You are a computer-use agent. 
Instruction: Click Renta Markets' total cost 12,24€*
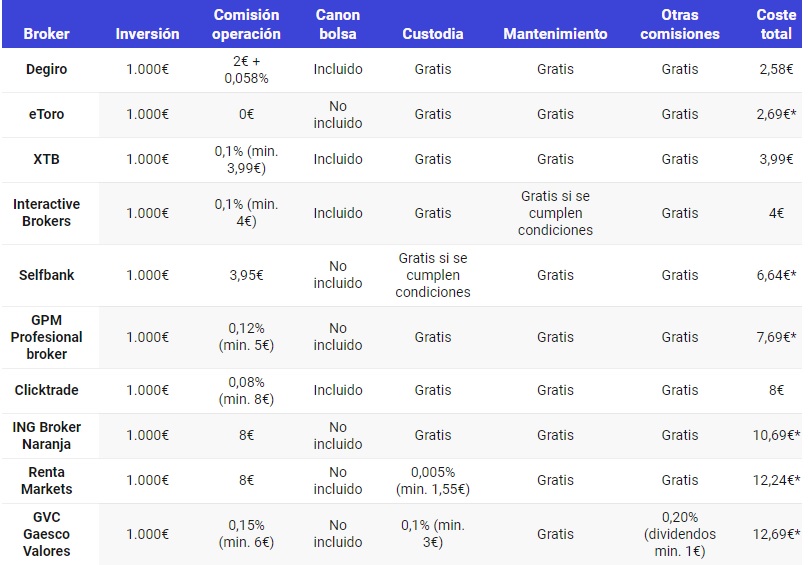tap(777, 480)
